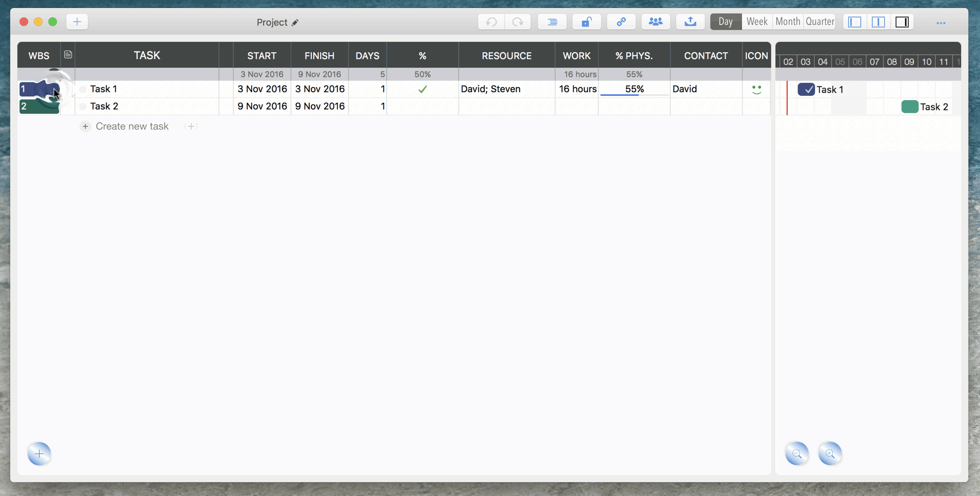The height and width of the screenshot is (496, 980).
Task: Click the undo arrow in toolbar
Action: click(x=491, y=22)
